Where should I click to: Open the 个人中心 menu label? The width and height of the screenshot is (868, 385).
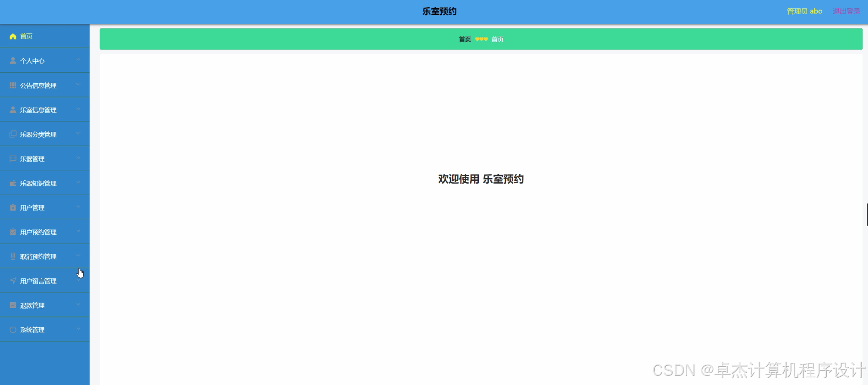point(32,61)
